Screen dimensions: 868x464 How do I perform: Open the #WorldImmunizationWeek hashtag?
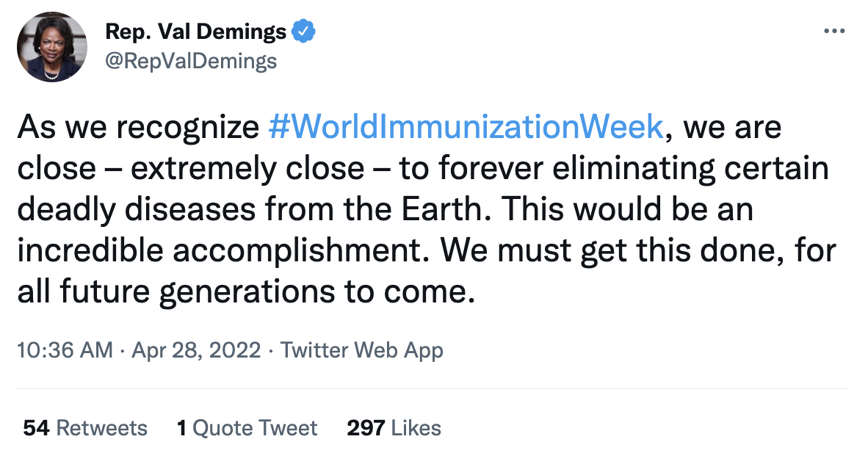point(465,127)
